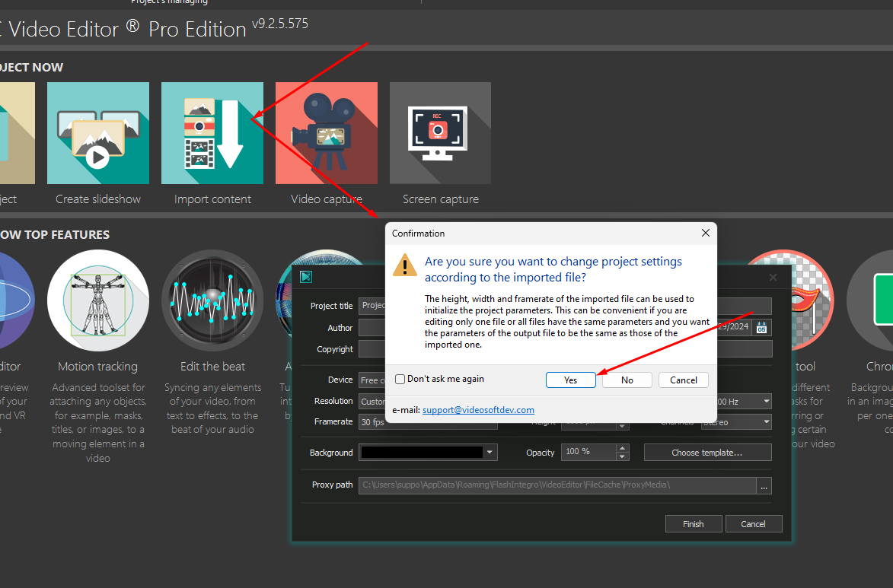
Task: Open the support@videosoftdev.com email link
Action: click(x=478, y=410)
